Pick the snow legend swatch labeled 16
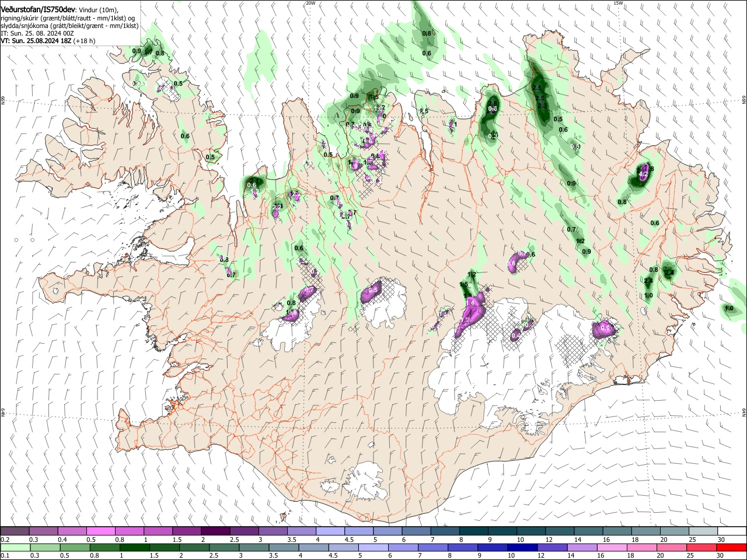 [x=617, y=531]
